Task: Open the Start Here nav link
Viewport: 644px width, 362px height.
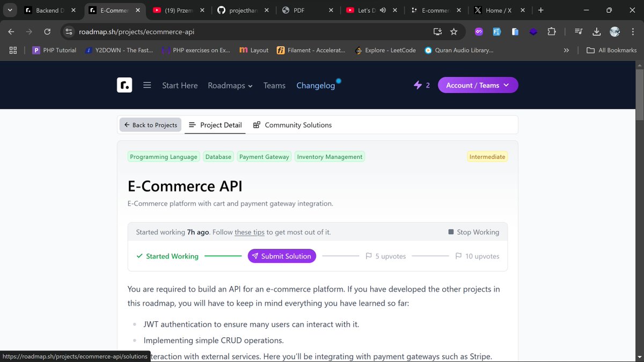Action: click(x=180, y=85)
